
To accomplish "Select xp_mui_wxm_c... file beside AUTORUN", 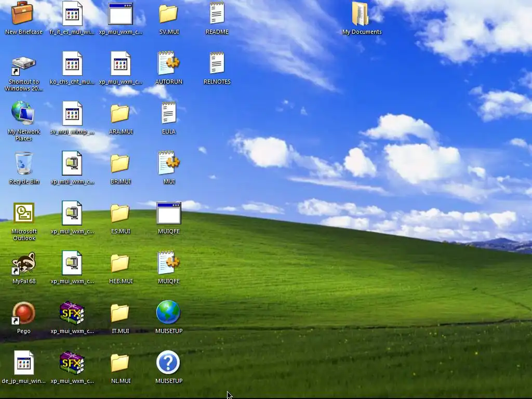I will coord(121,63).
